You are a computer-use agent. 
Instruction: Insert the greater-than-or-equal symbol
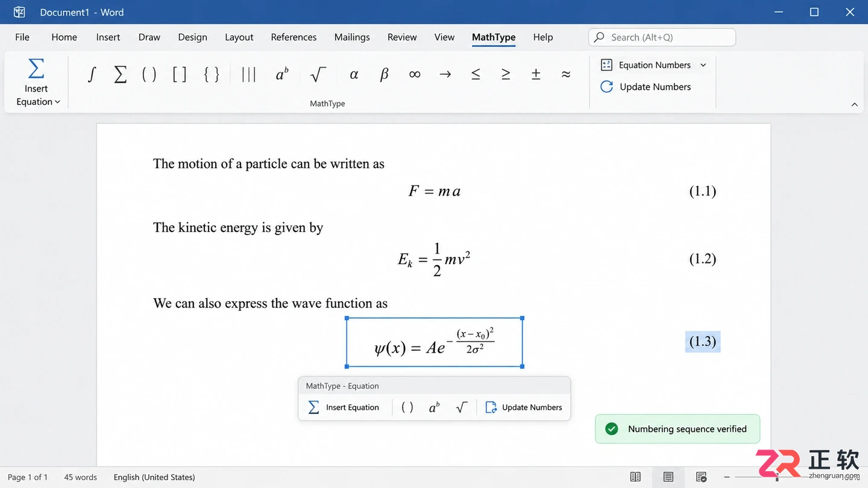506,74
